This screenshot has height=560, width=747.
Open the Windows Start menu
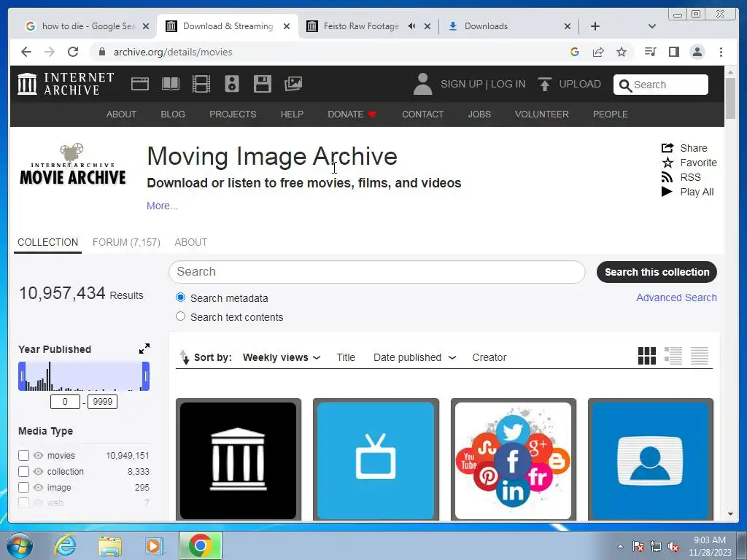point(20,545)
